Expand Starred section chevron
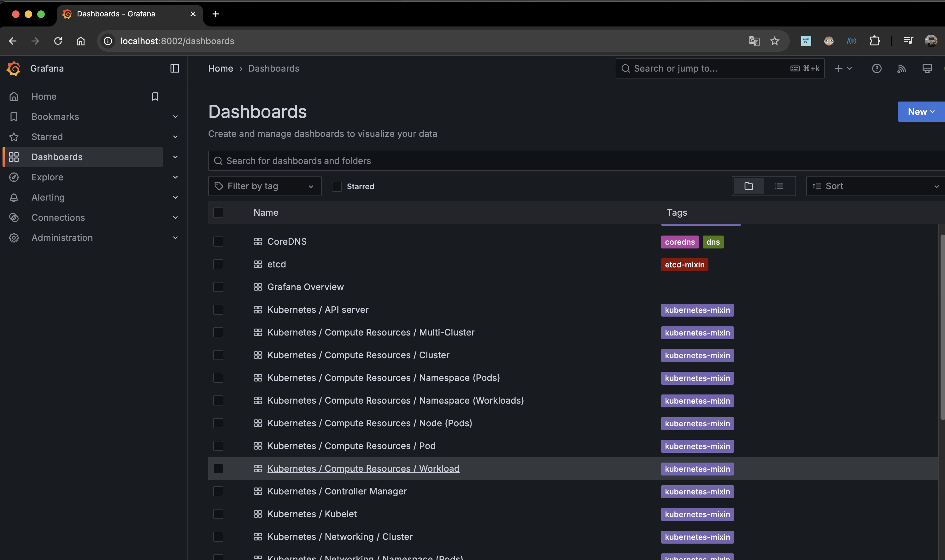 175,137
